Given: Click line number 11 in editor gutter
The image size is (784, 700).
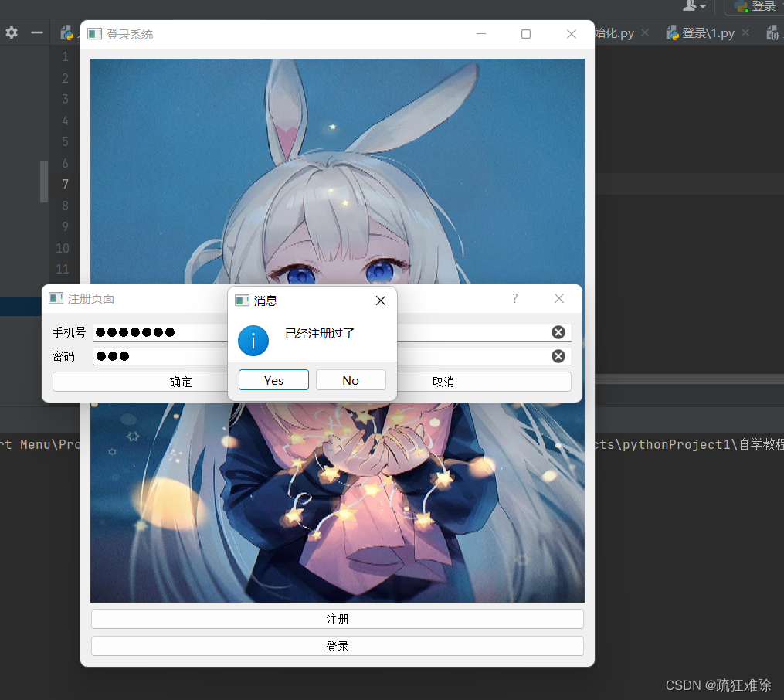Looking at the screenshot, I should pyautogui.click(x=63, y=269).
